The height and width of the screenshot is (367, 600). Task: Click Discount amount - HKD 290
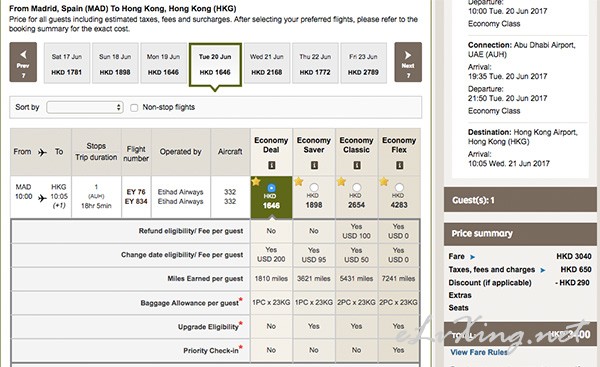point(573,283)
